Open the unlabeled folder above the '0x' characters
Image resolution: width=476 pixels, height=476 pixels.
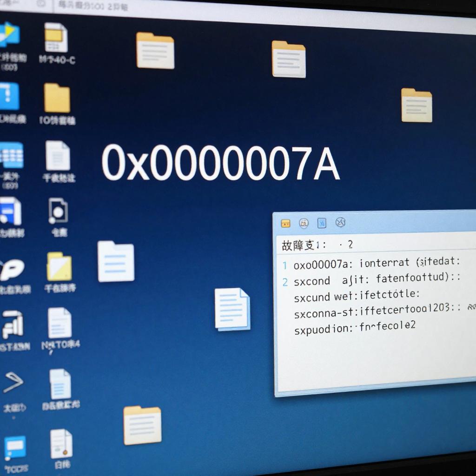point(155,50)
